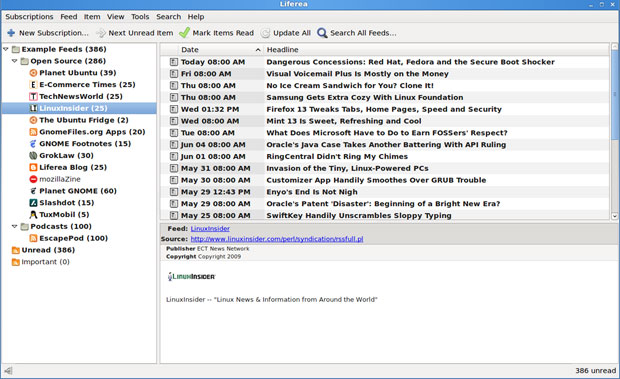Screen dimensions: 620x379
Task: Click the Update All button label
Action: coord(292,33)
